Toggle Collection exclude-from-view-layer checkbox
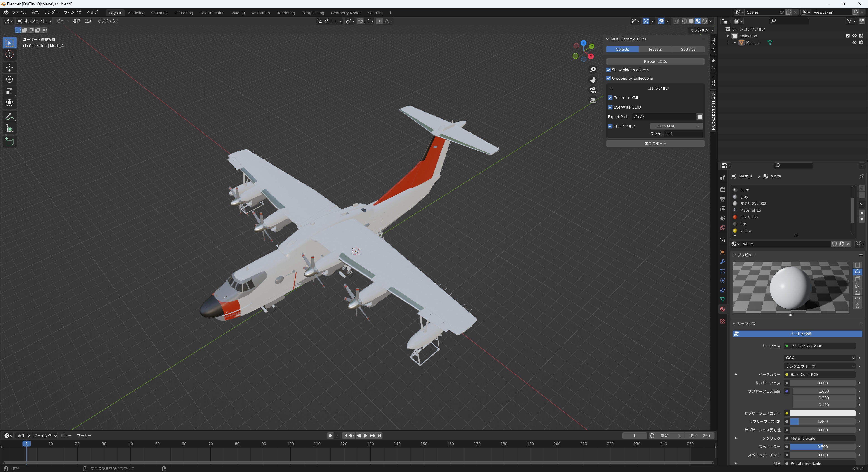 (848, 36)
